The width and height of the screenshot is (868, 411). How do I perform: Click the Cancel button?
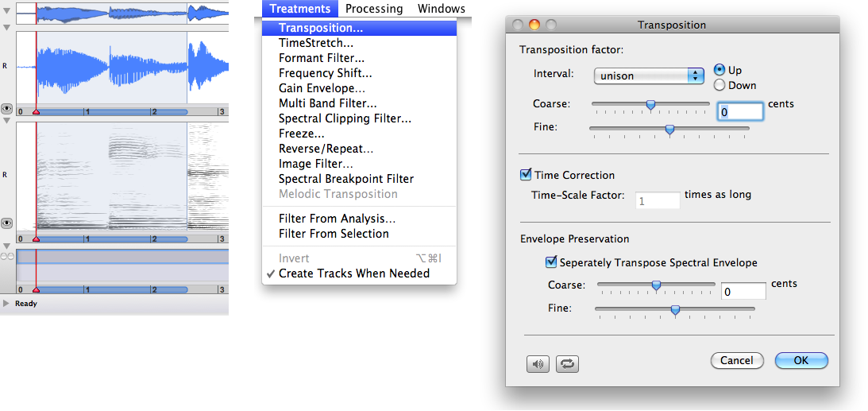click(x=736, y=360)
